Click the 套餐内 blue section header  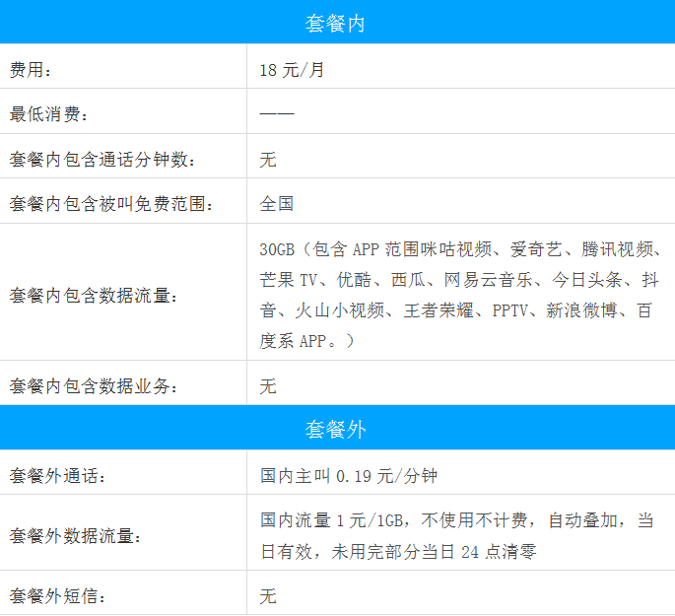pyautogui.click(x=336, y=23)
